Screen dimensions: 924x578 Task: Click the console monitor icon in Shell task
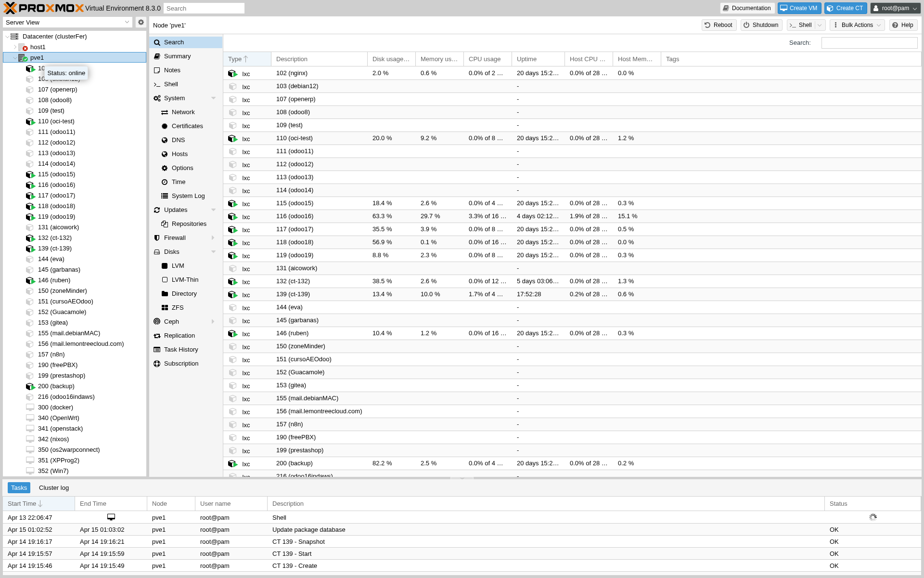point(111,517)
